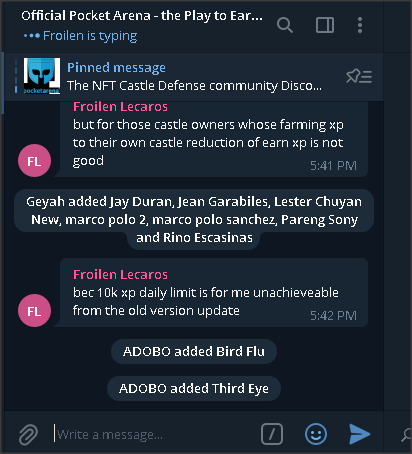Viewport: 412px width, 454px height.
Task: Open the bot commands slash icon
Action: point(272,434)
